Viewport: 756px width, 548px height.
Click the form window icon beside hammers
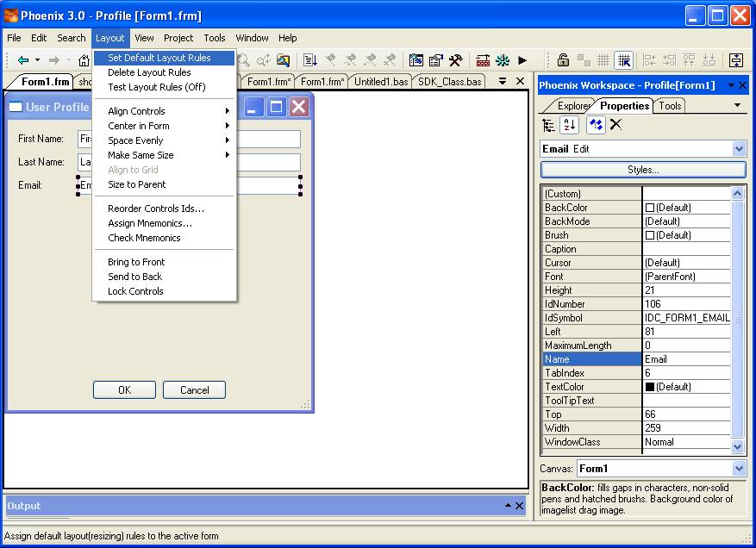click(x=416, y=60)
